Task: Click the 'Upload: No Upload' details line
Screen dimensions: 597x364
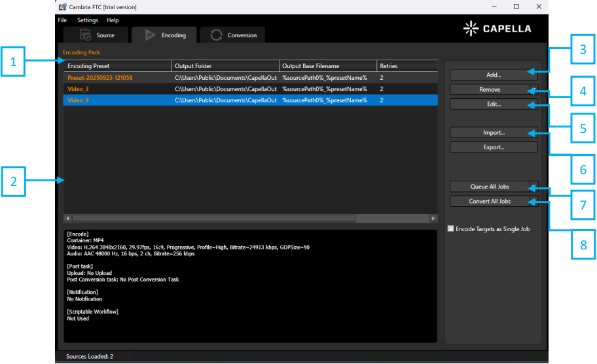Action: pos(90,273)
